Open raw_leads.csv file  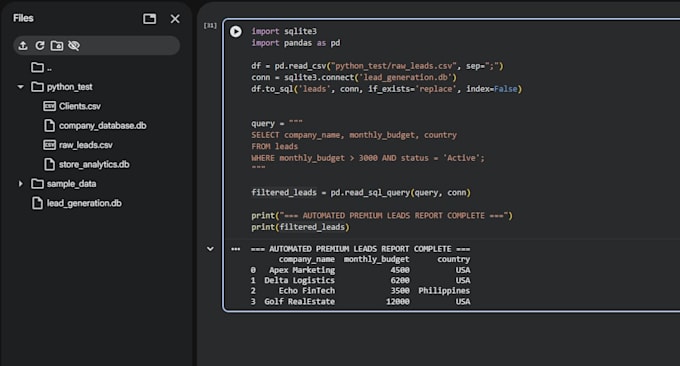85,145
